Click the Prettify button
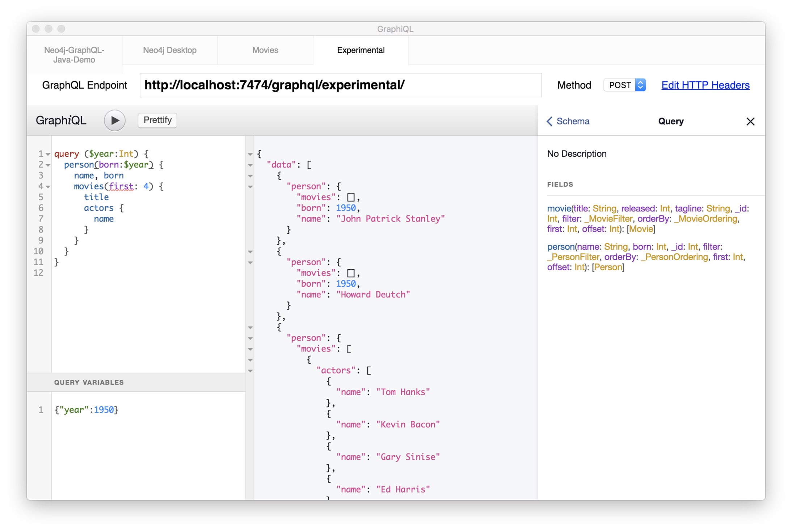Image resolution: width=792 pixels, height=532 pixels. click(x=157, y=120)
